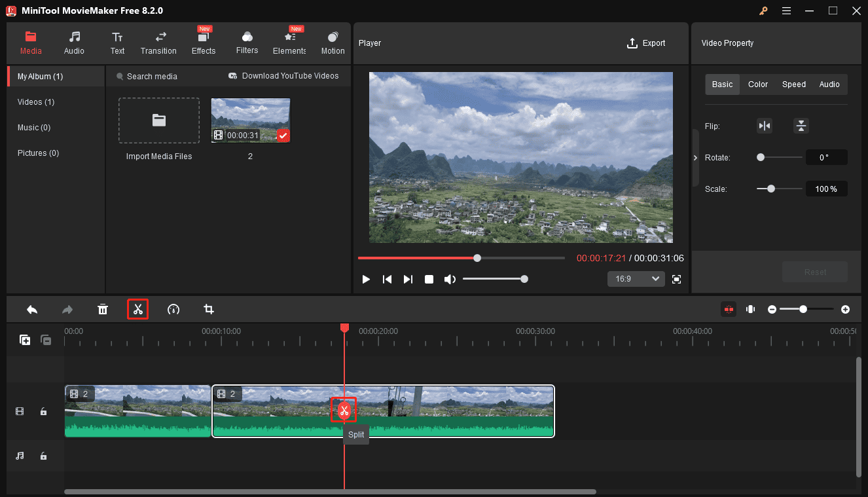Click Split scissors on the playhead
The width and height of the screenshot is (868, 497).
(344, 411)
